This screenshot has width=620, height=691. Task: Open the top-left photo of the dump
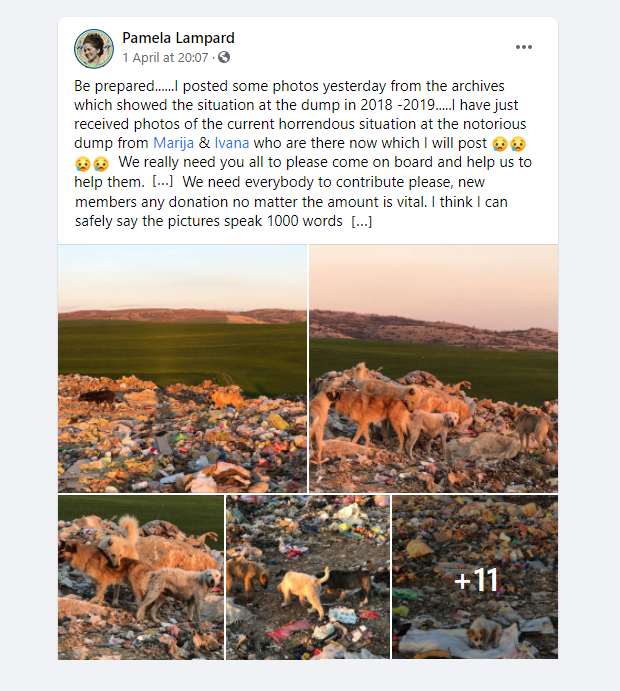click(182, 368)
